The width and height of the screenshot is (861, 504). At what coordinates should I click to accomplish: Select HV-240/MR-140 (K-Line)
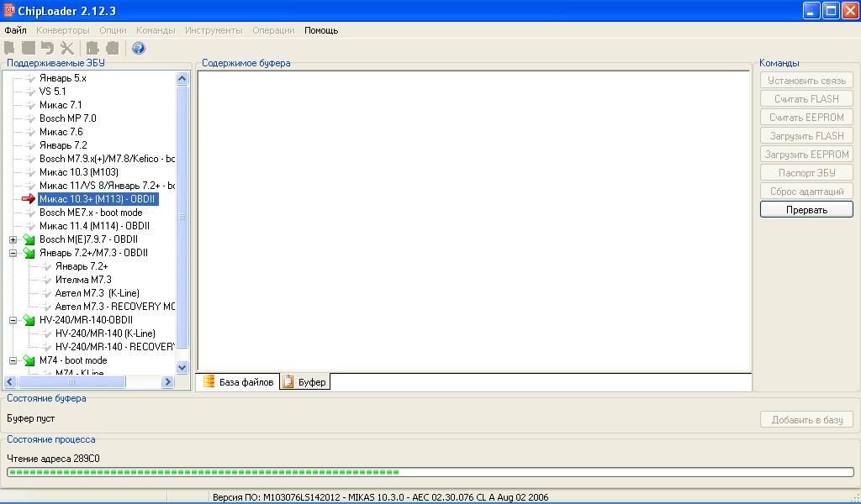point(105,333)
